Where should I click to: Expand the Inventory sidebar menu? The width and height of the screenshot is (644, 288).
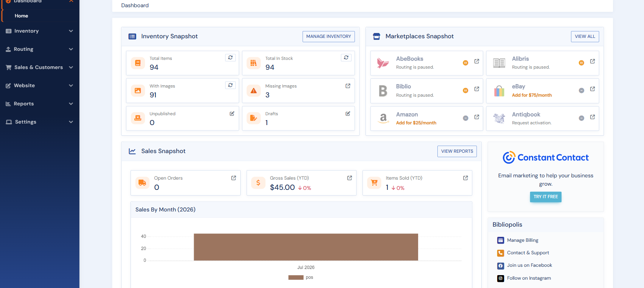coord(40,31)
